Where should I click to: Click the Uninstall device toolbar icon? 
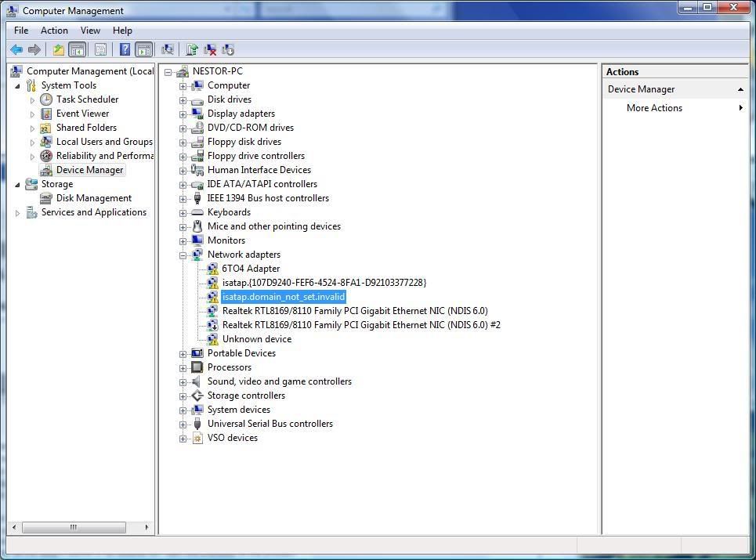(x=210, y=49)
